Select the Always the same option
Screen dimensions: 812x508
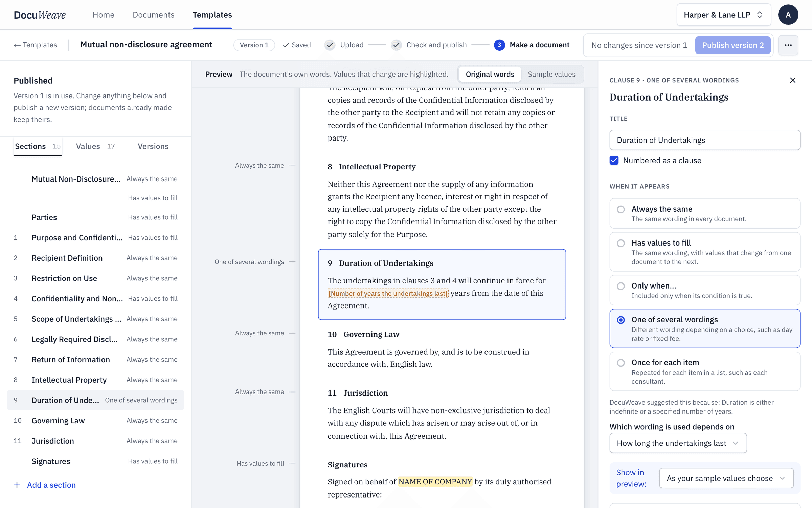[705, 213]
